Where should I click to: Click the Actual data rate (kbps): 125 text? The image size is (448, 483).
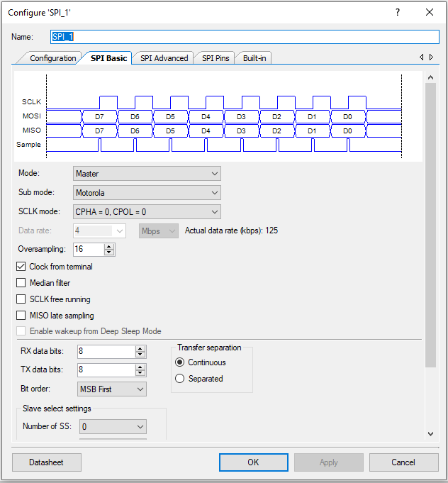(231, 231)
